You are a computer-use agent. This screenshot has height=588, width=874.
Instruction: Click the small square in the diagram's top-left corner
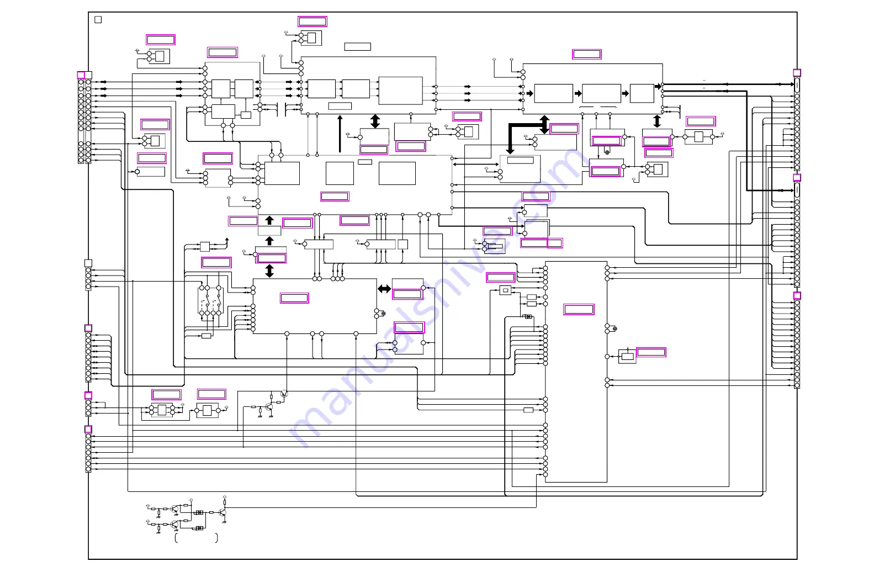pos(98,20)
